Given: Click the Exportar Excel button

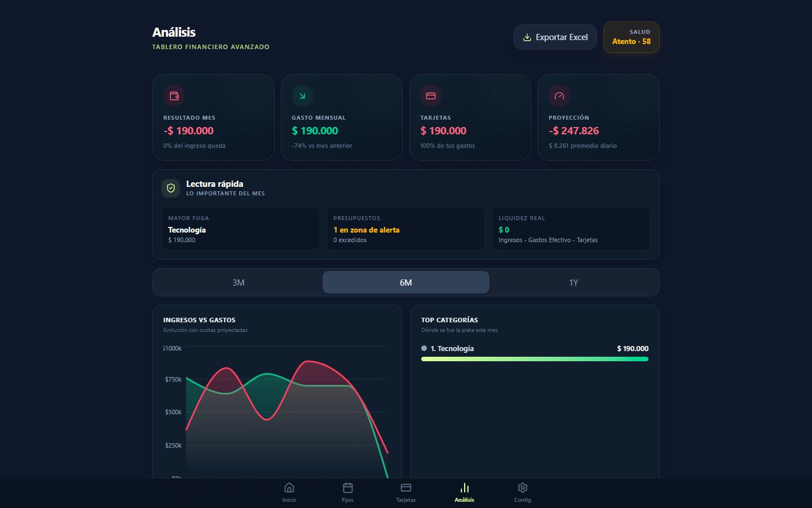Looking at the screenshot, I should coord(555,37).
